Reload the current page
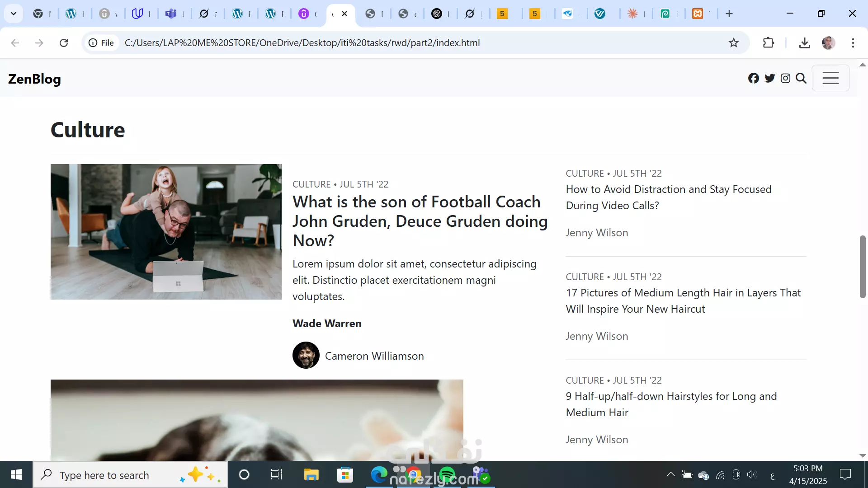 click(x=64, y=43)
